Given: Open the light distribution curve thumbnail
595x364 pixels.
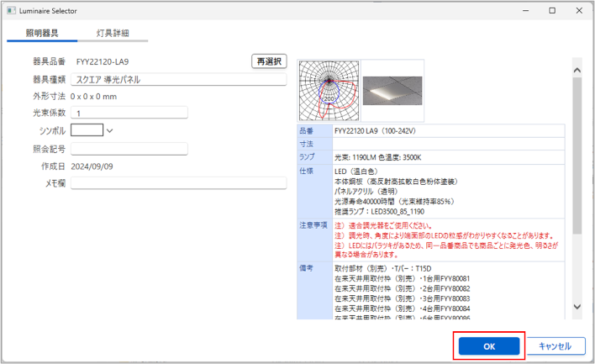Looking at the screenshot, I should point(329,91).
